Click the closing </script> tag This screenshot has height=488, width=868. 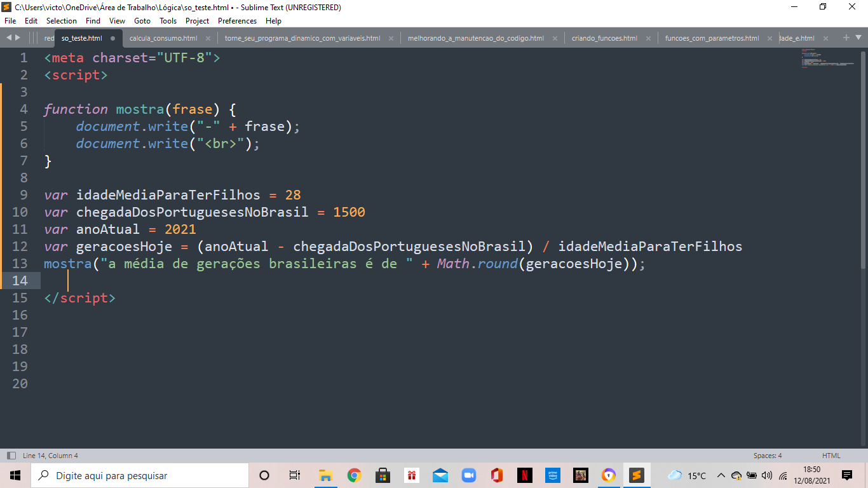point(79,297)
